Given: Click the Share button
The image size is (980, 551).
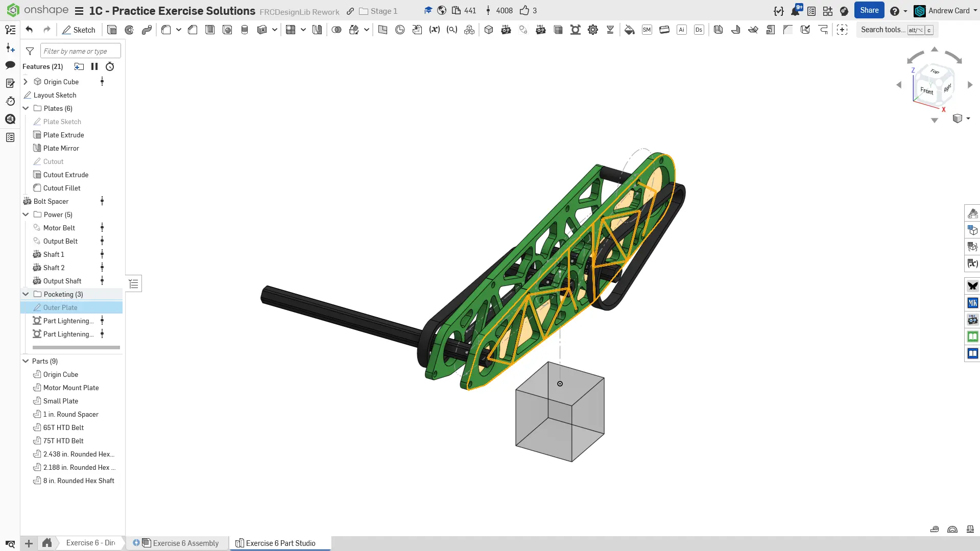Looking at the screenshot, I should coord(869,10).
